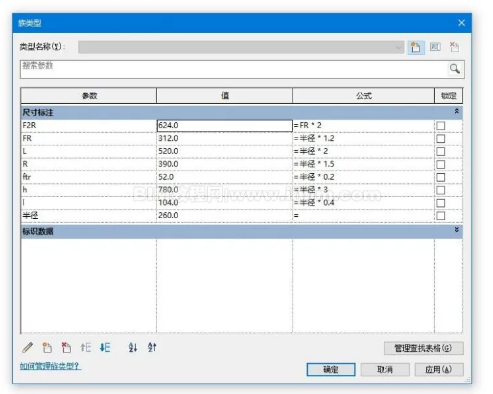Click the formula cell =半径 * 0.2
This screenshot has width=493, height=394.
point(364,177)
